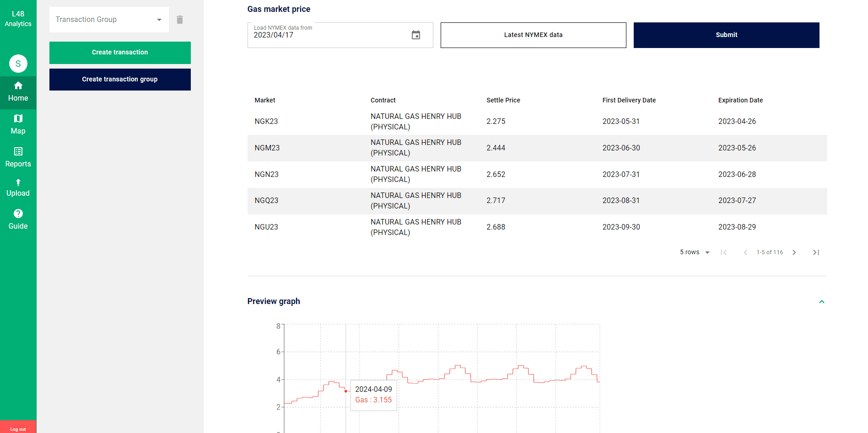868x433 pixels.
Task: Go to the Upload page icon
Action: [18, 182]
